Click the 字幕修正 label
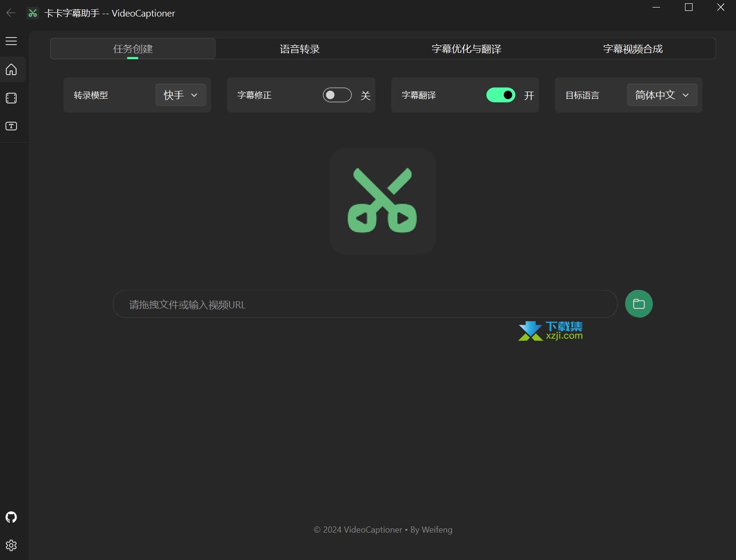This screenshot has width=736, height=560. click(x=254, y=95)
